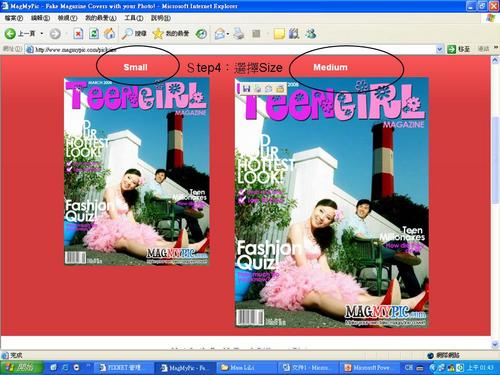
Task: Open the Back button history dropdown arrow
Action: [42, 34]
